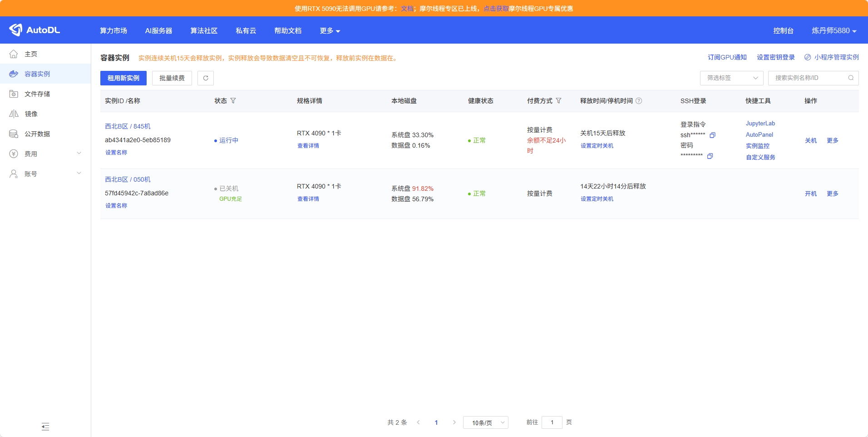Copy the instance password
The image size is (868, 437).
[x=710, y=156]
